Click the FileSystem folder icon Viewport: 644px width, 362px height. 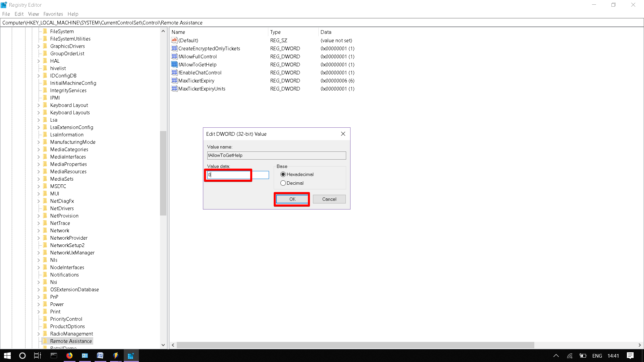[x=45, y=31]
